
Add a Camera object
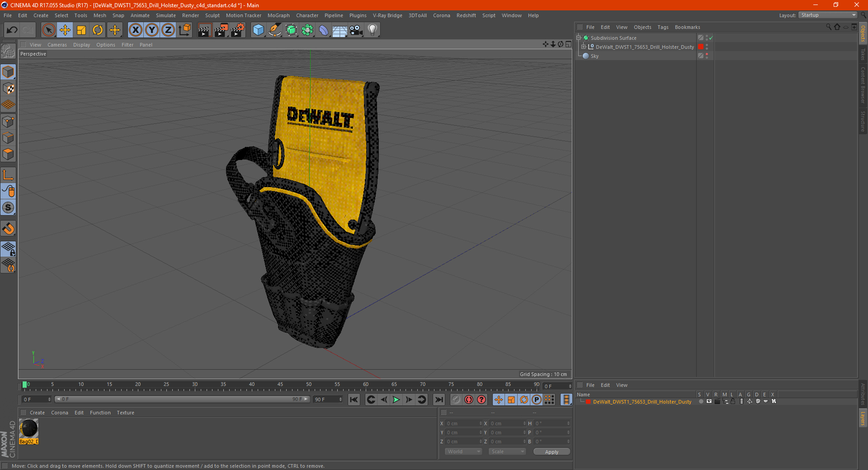click(x=356, y=30)
